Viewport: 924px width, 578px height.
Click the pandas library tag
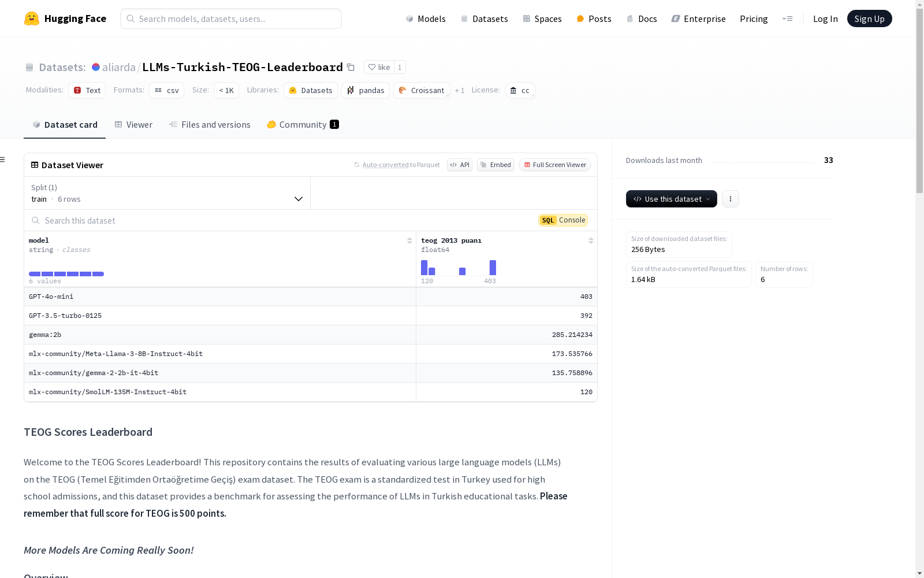click(x=366, y=90)
